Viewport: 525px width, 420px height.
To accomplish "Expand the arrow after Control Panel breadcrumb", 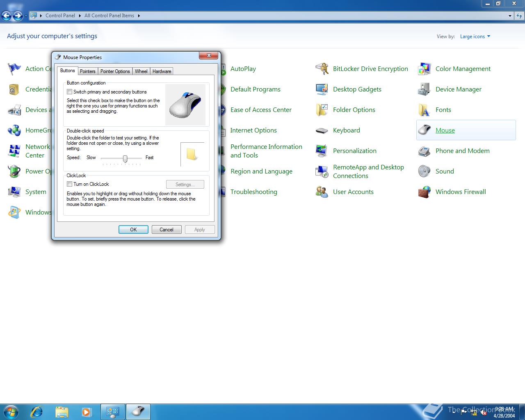I will (80, 16).
